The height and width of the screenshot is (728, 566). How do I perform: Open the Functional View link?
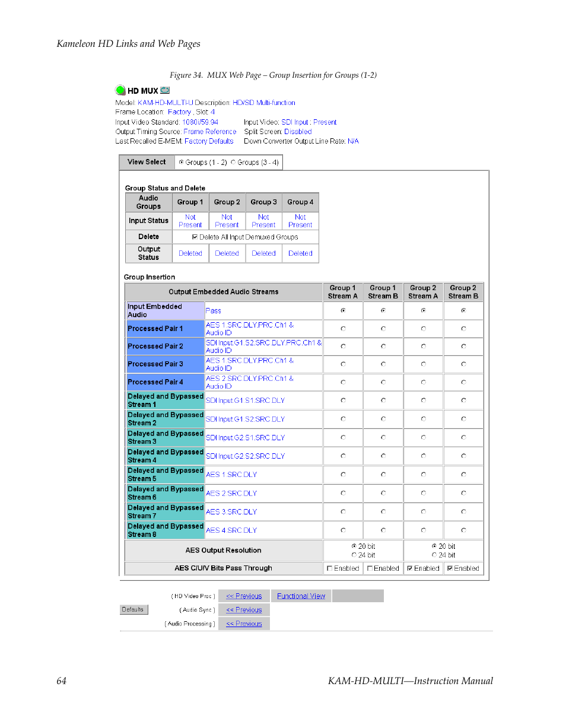point(301,596)
